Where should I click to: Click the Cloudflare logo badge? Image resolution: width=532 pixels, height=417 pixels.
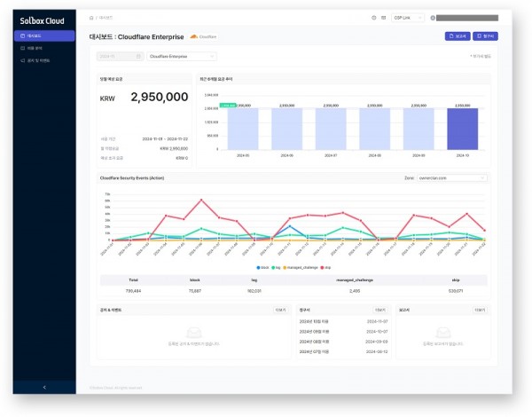coord(203,36)
